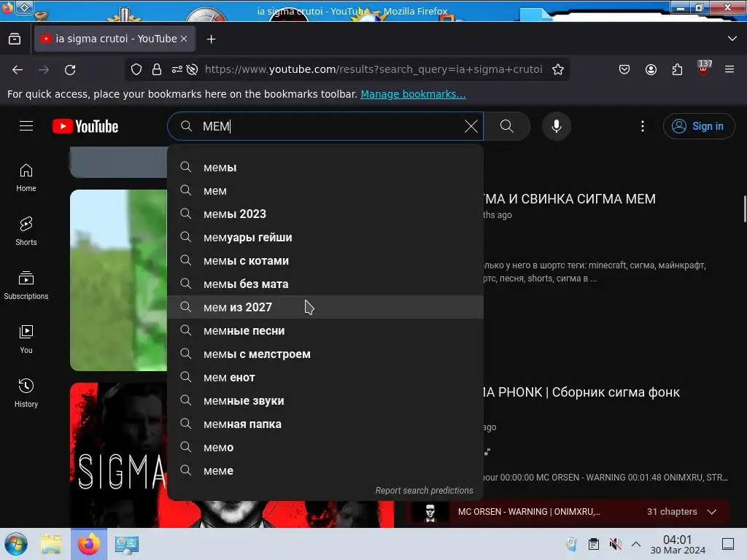
Task: Go to Home in the sidebar
Action: [x=26, y=178]
